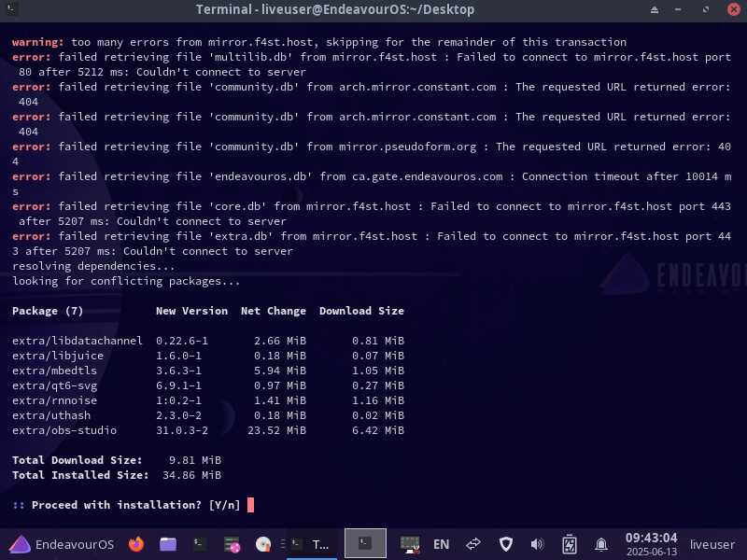Click the 'extra/mbedtls' package name
The height and width of the screenshot is (560, 747).
click(x=54, y=371)
